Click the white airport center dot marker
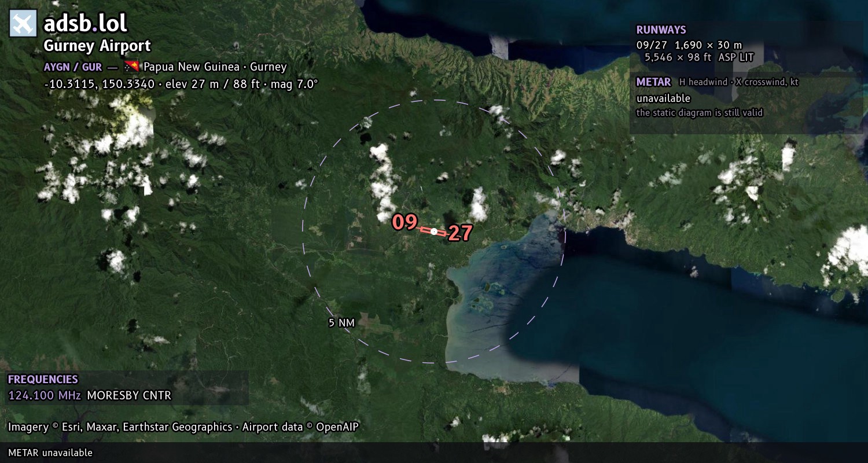Screen dimensions: 868x463 (x=434, y=231)
